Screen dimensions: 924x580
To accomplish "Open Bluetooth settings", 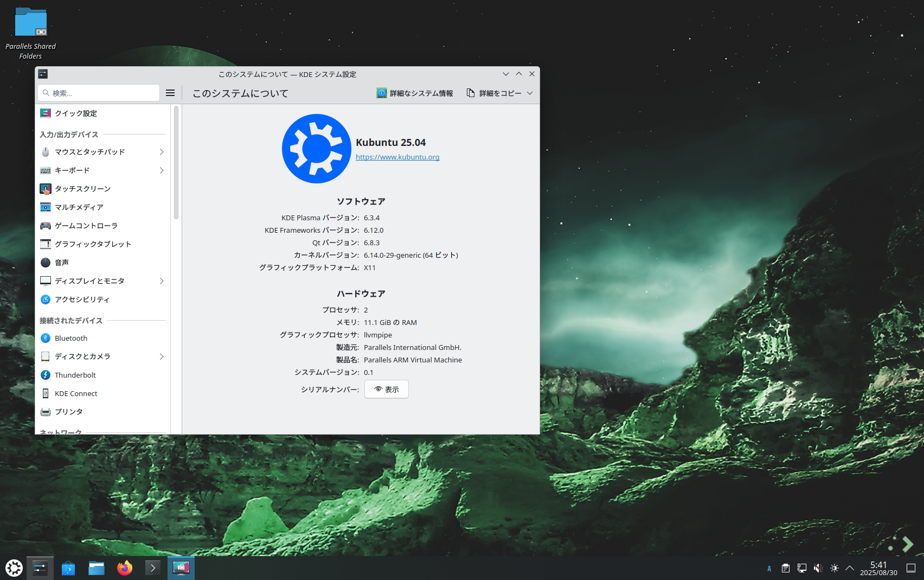I will pos(103,338).
